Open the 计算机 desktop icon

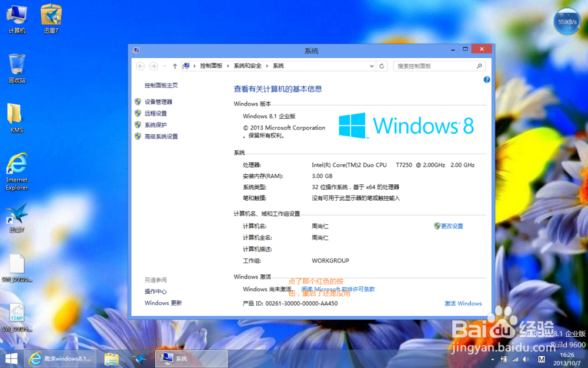(x=17, y=18)
